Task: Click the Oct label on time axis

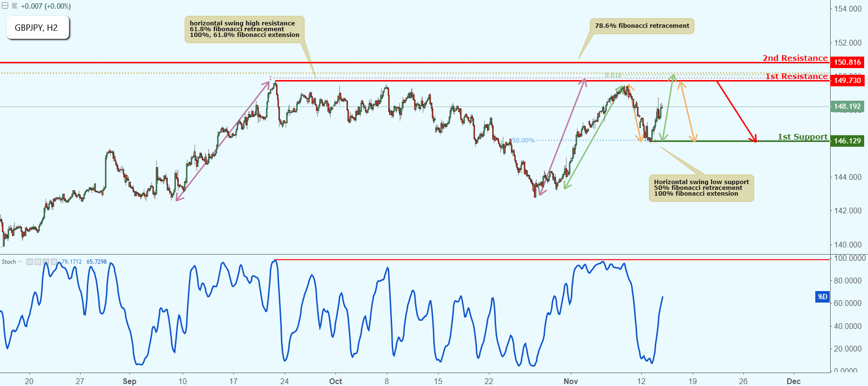Action: [336, 381]
